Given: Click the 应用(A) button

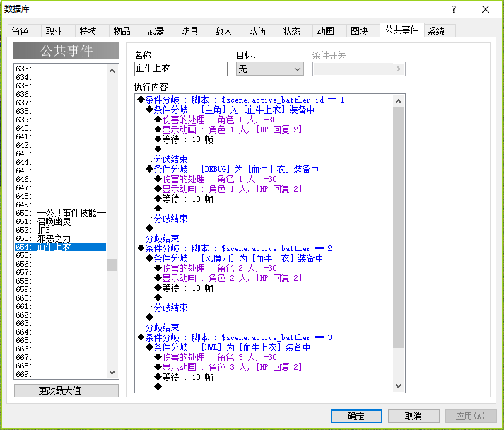Looking at the screenshot, I should [x=471, y=416].
